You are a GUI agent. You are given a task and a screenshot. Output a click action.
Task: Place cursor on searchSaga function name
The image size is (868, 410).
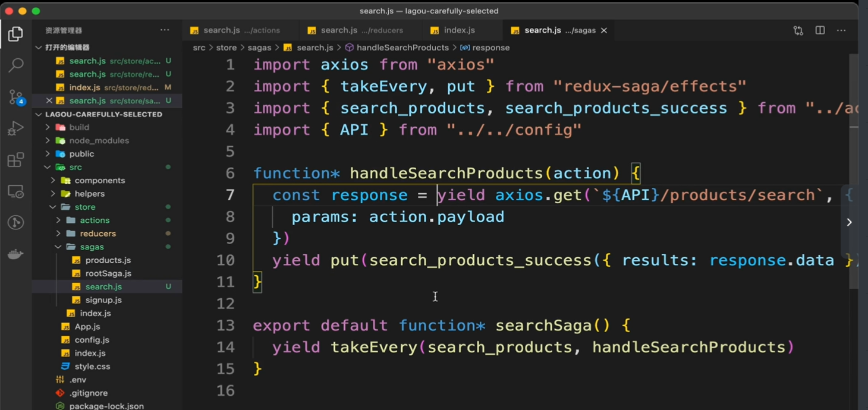pos(543,326)
